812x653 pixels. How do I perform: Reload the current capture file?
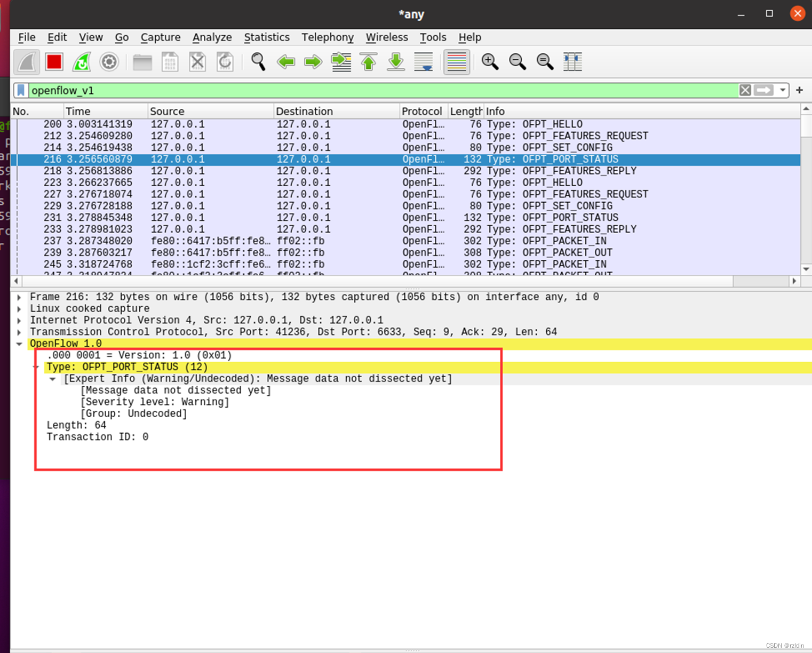(225, 62)
